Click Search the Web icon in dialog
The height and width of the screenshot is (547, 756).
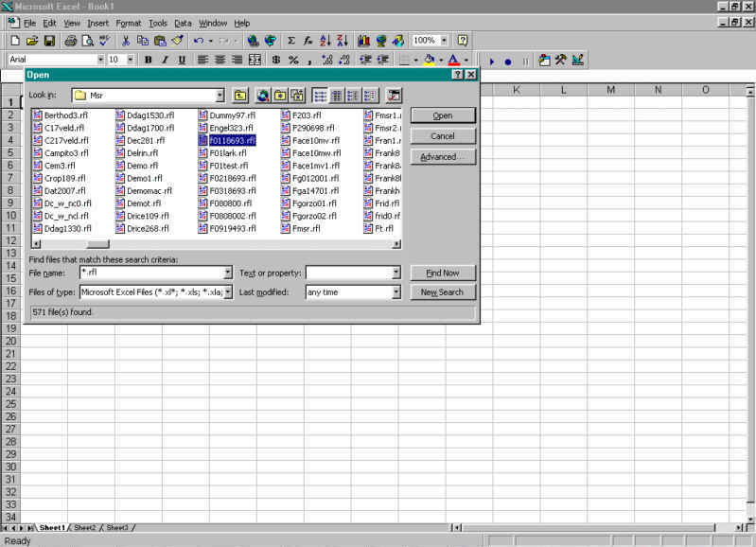(263, 96)
